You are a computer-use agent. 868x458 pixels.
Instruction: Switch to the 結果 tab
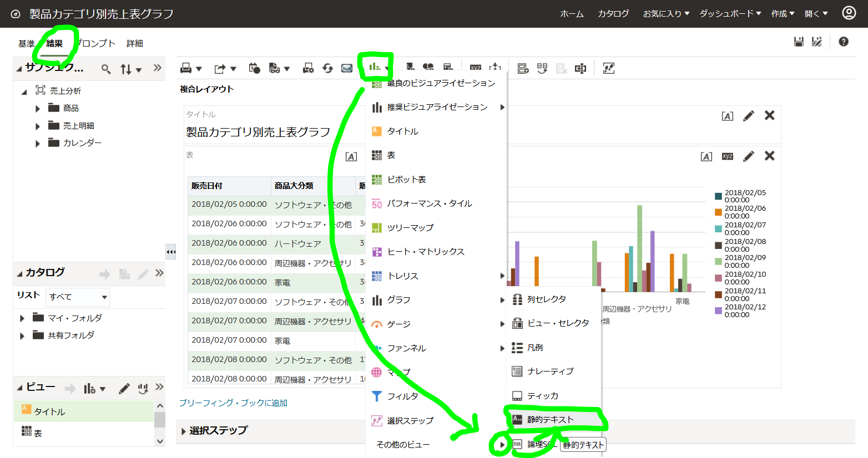pyautogui.click(x=54, y=43)
